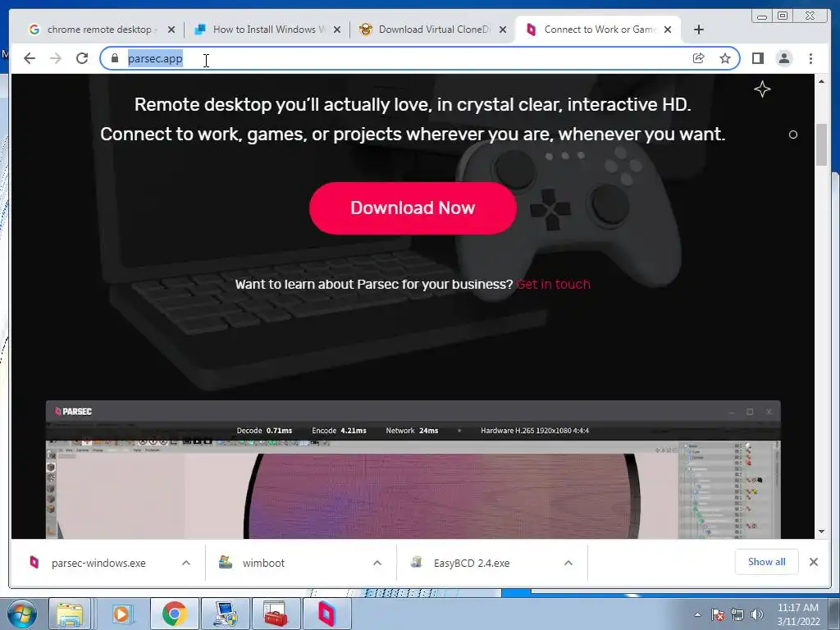Open the Windows Start menu
The width and height of the screenshot is (840, 630).
22,614
